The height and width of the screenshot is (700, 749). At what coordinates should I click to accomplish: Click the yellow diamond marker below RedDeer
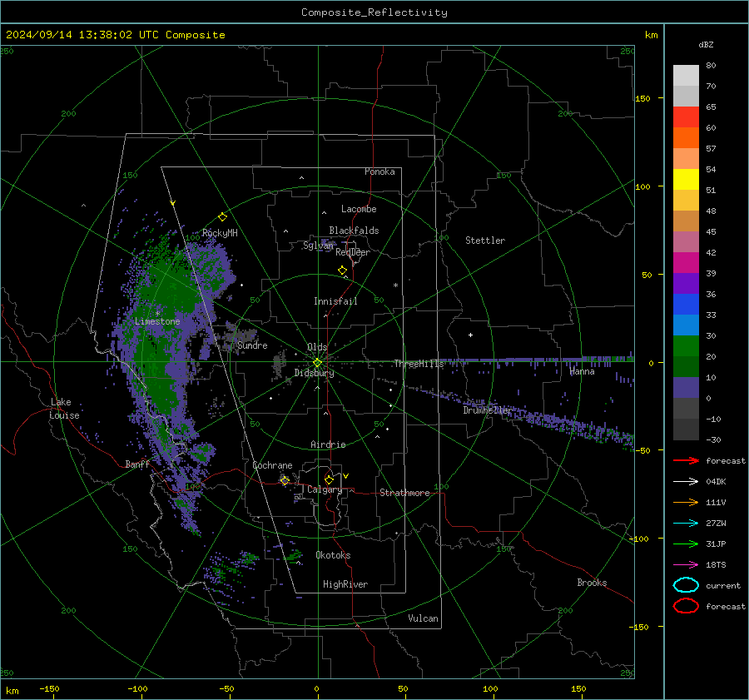click(x=342, y=271)
